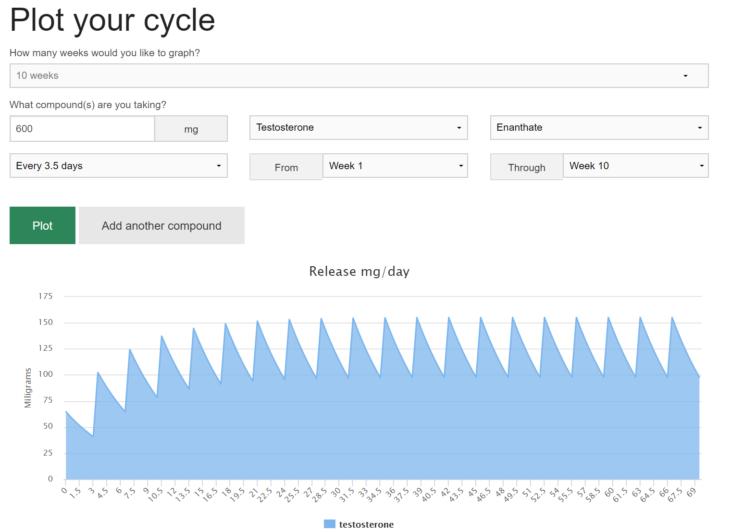
Task: Click the From label box
Action: coord(286,167)
